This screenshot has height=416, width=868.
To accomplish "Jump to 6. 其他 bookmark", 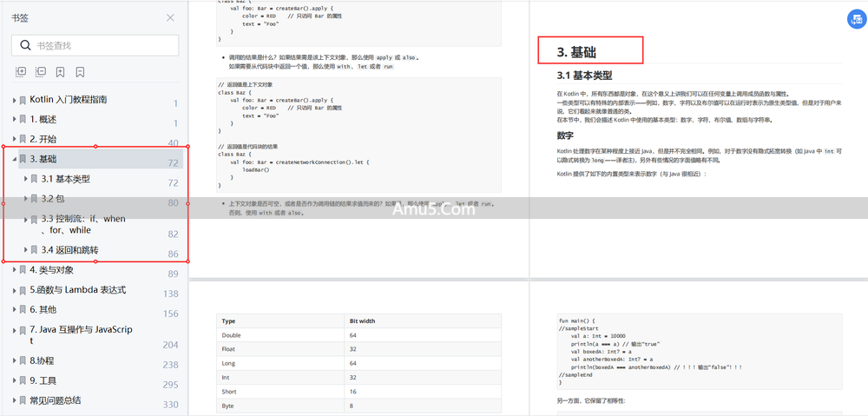I will click(43, 310).
